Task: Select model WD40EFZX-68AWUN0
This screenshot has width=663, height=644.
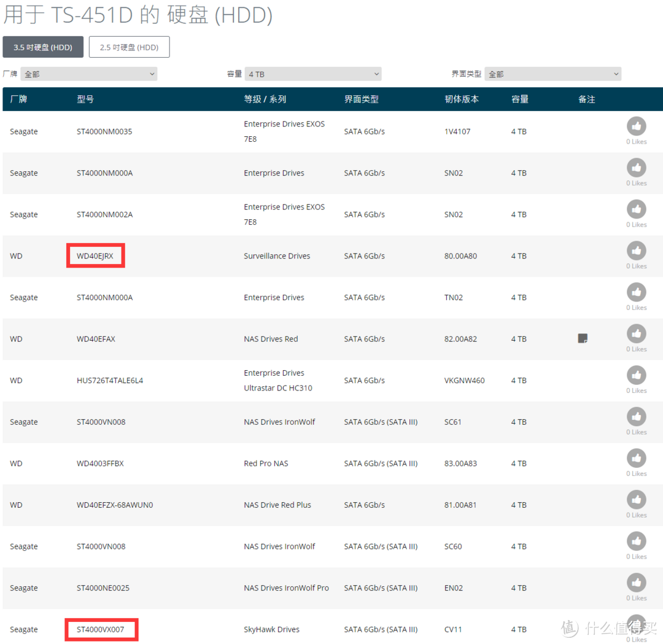Action: (115, 505)
